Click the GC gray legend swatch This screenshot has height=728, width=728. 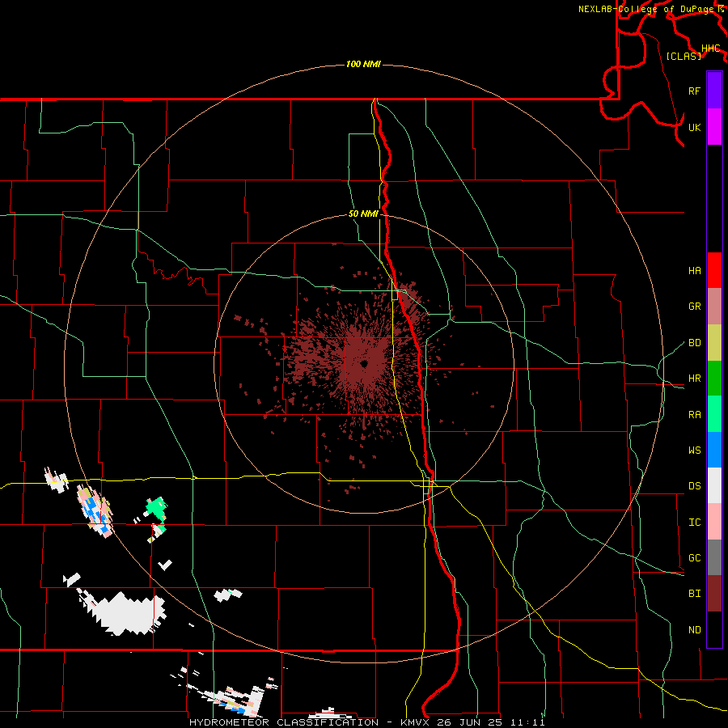click(x=714, y=557)
